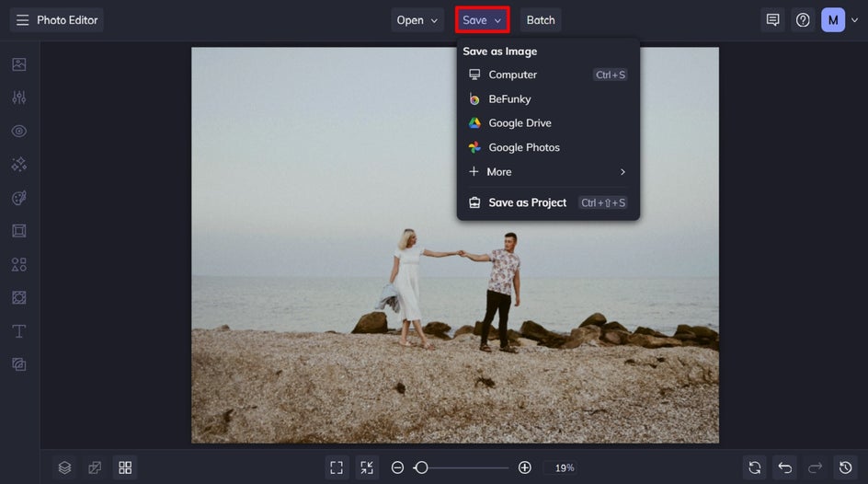Screen dimensions: 868x484
Task: Redo the last edit
Action: coord(815,468)
